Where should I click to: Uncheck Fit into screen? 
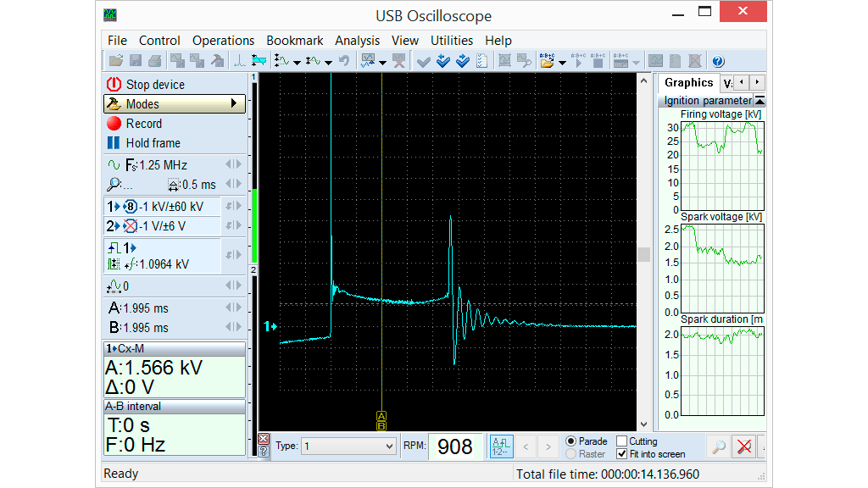pyautogui.click(x=622, y=454)
